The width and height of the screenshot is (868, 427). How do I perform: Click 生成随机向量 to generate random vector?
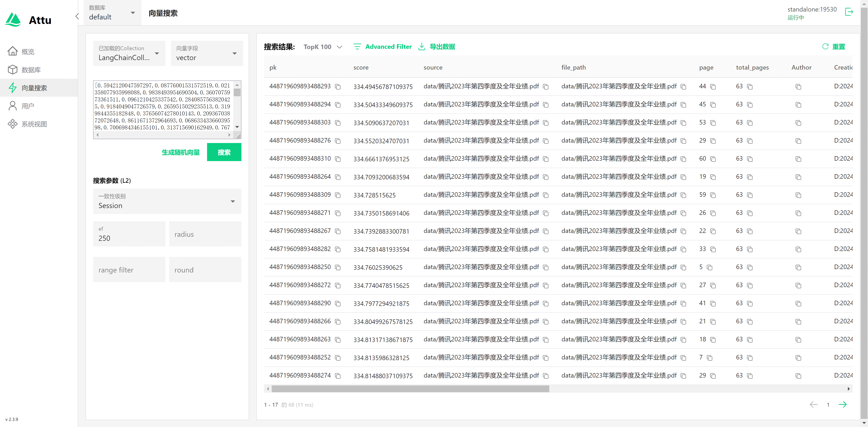click(x=181, y=152)
